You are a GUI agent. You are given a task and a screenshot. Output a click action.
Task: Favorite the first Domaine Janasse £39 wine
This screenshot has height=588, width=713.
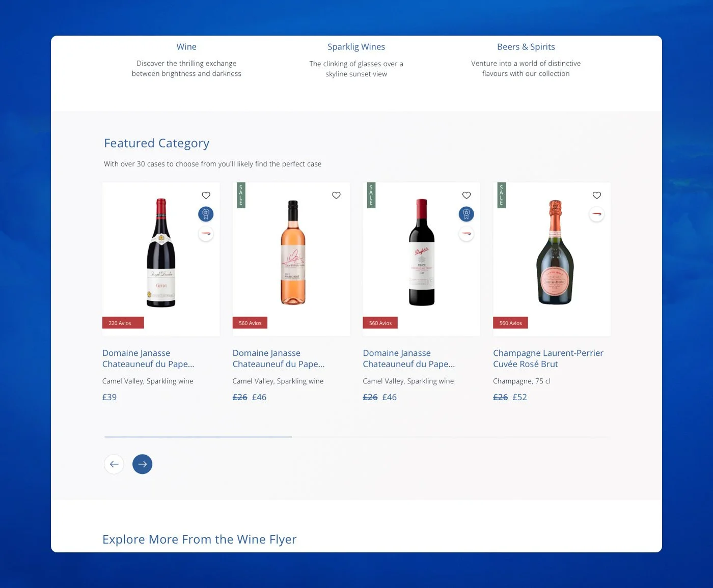click(x=206, y=195)
